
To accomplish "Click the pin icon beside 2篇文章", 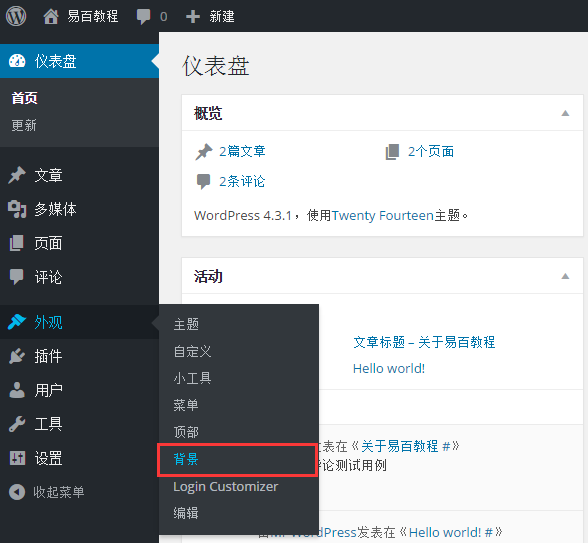I will coord(204,152).
